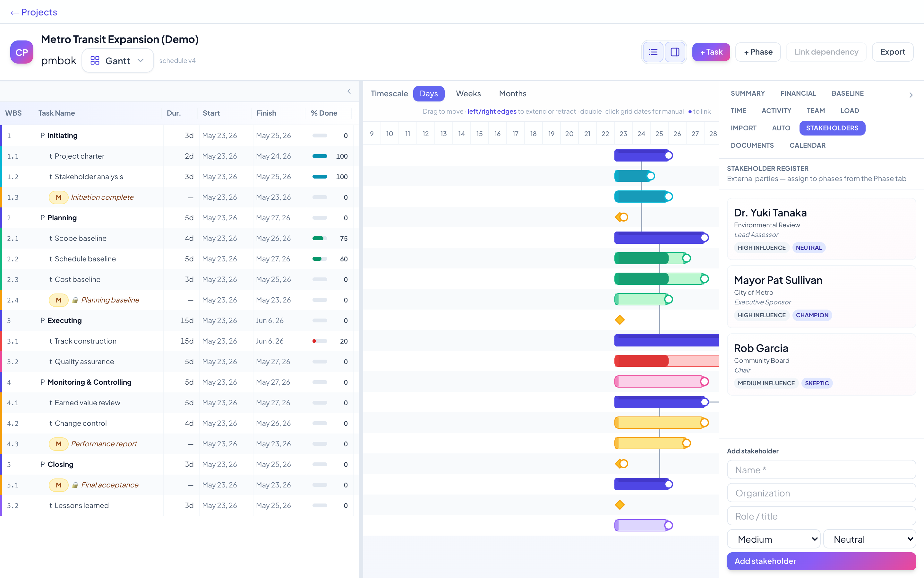The height and width of the screenshot is (578, 924).
Task: Set timescale to Months
Action: [x=512, y=94]
